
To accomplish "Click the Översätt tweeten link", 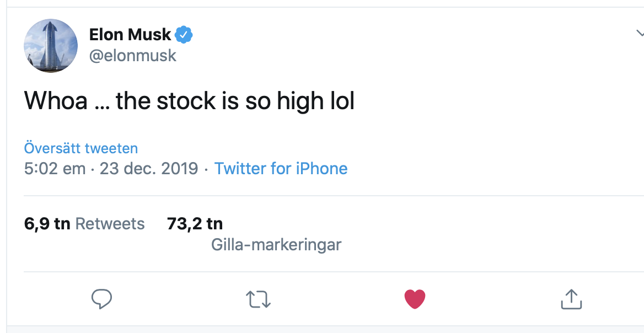I will coord(81,148).
